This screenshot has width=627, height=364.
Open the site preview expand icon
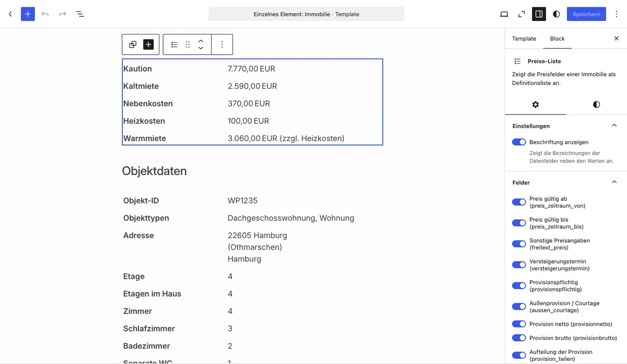(521, 14)
